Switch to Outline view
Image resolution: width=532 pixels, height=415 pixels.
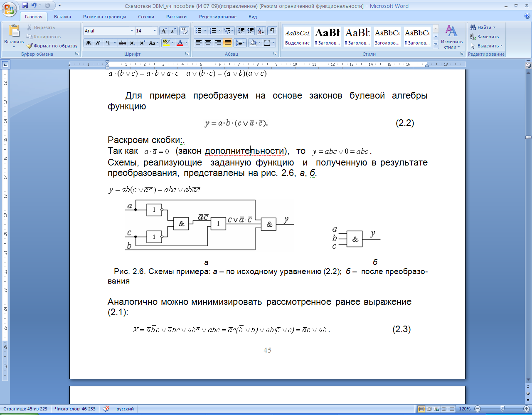[444, 409]
